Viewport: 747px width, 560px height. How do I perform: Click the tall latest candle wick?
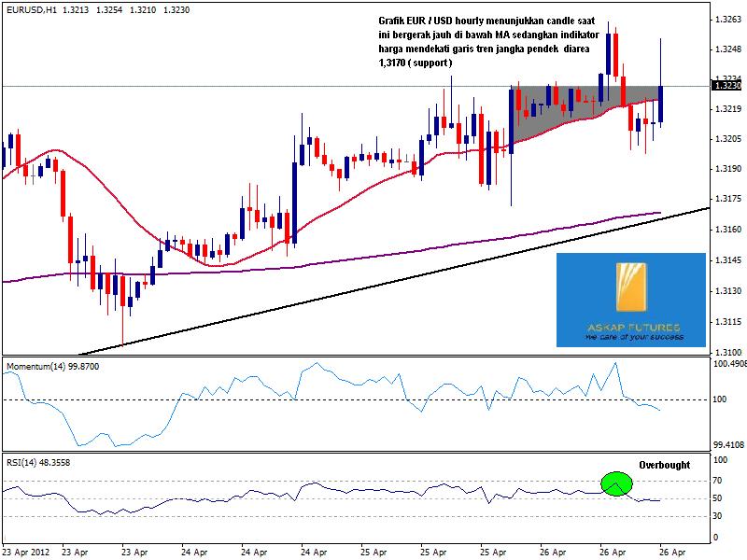[x=661, y=56]
